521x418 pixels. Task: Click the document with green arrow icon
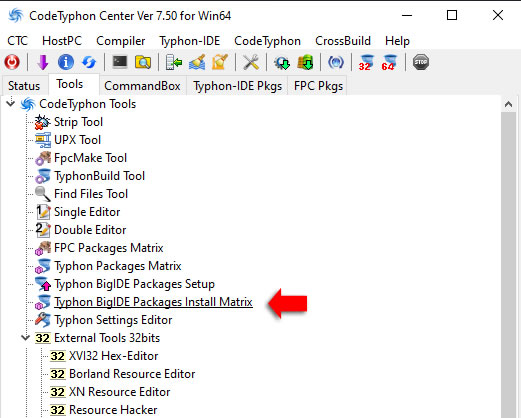click(x=174, y=62)
